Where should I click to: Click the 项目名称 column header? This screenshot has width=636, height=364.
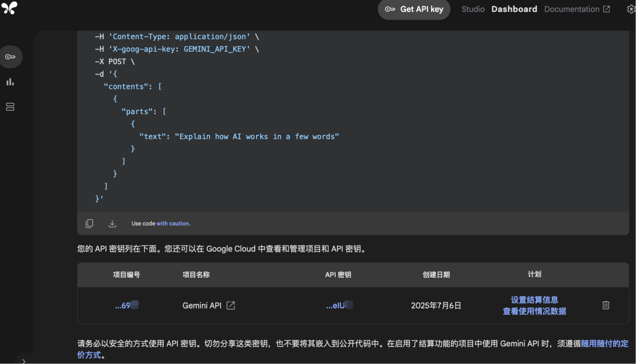[x=196, y=274]
